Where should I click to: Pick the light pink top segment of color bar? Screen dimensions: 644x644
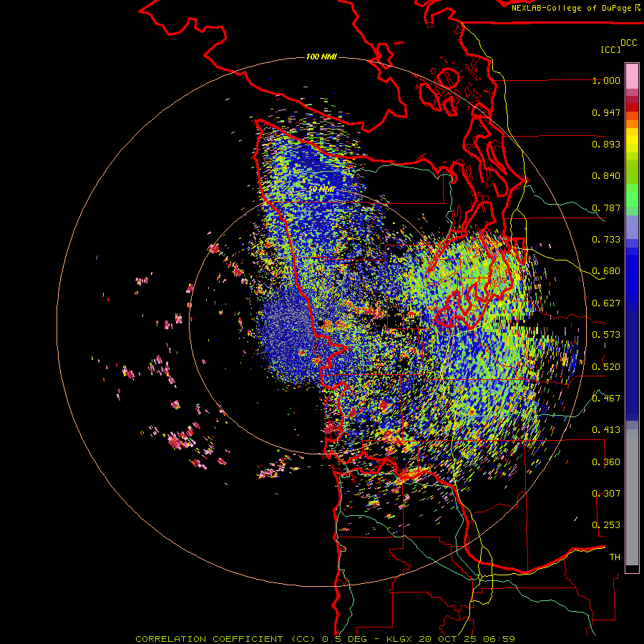[x=632, y=76]
